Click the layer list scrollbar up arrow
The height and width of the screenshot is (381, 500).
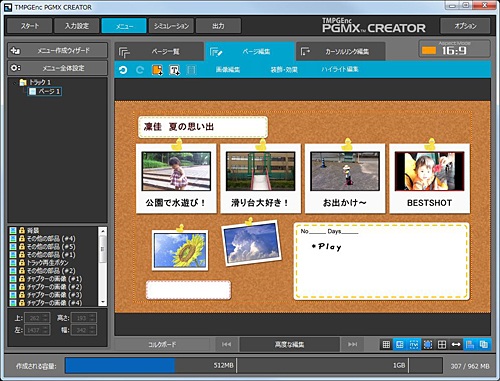point(103,231)
